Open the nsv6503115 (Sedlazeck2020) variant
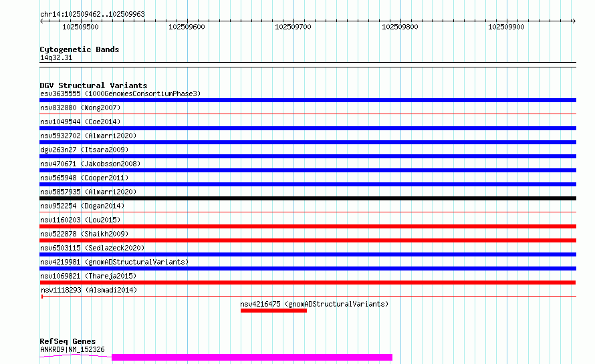Screen dimensions: 595x364 (x=92, y=248)
